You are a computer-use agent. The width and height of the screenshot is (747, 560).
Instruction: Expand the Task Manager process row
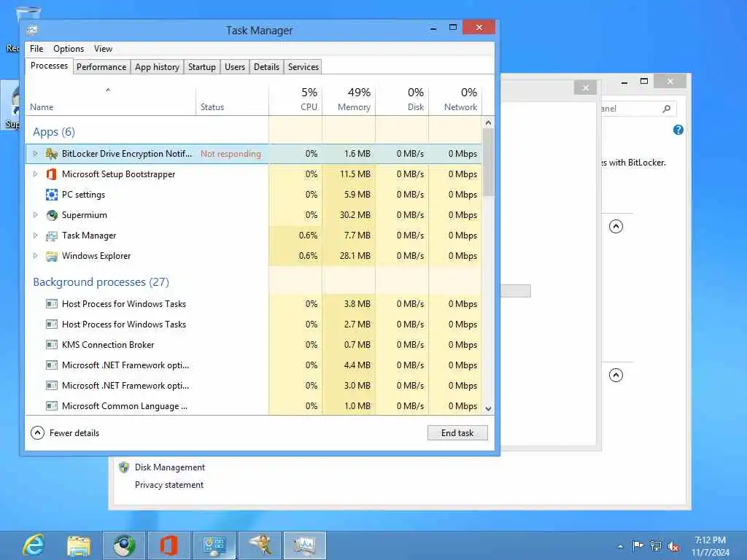pos(35,236)
